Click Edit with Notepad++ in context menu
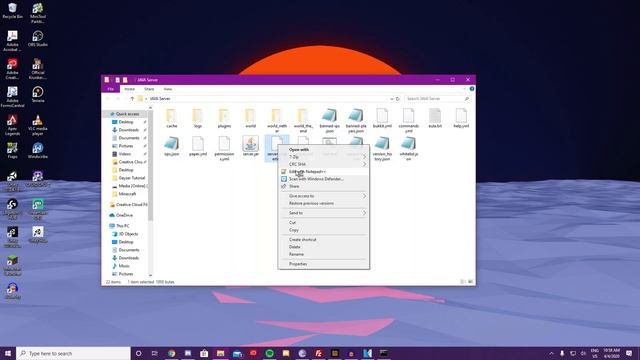Viewport: 640px width, 360px height. click(x=307, y=172)
